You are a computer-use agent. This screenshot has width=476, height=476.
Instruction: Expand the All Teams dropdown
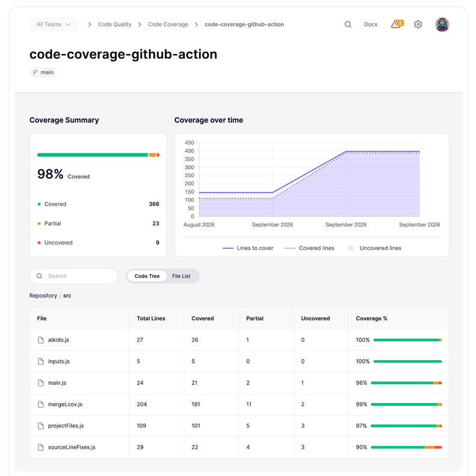tap(53, 24)
